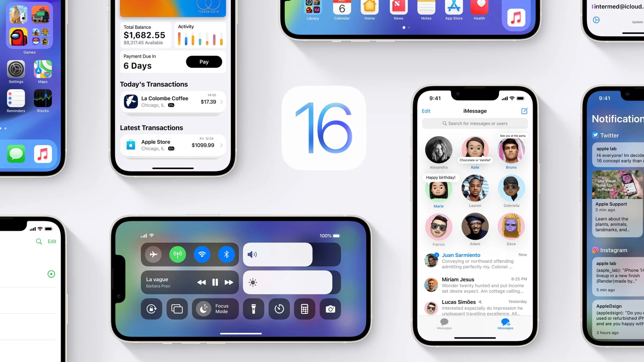Image resolution: width=644 pixels, height=362 pixels.
Task: Click Edit in iMessage screen
Action: [425, 111]
